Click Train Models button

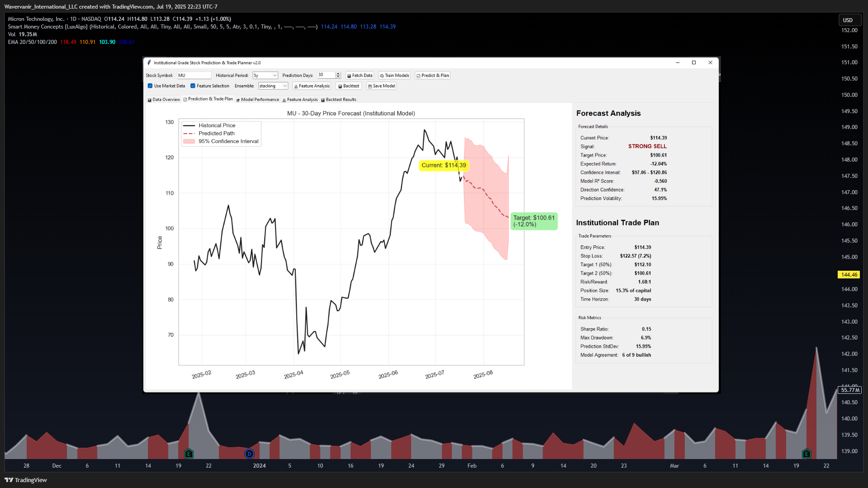(394, 75)
